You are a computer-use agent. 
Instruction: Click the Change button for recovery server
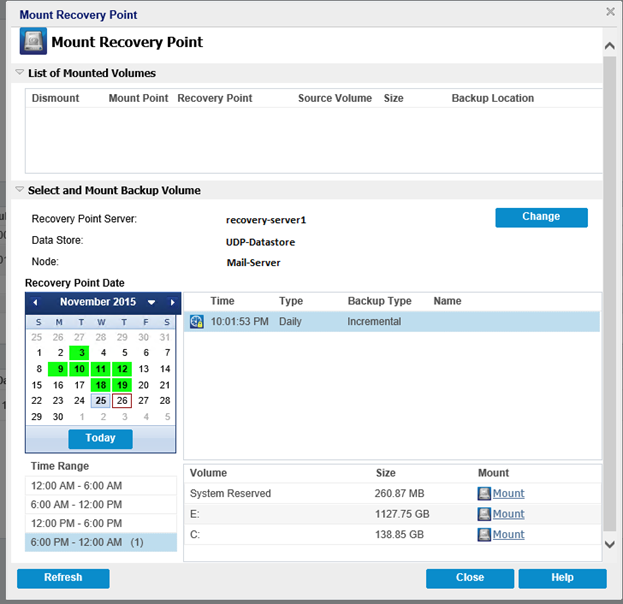pos(541,217)
